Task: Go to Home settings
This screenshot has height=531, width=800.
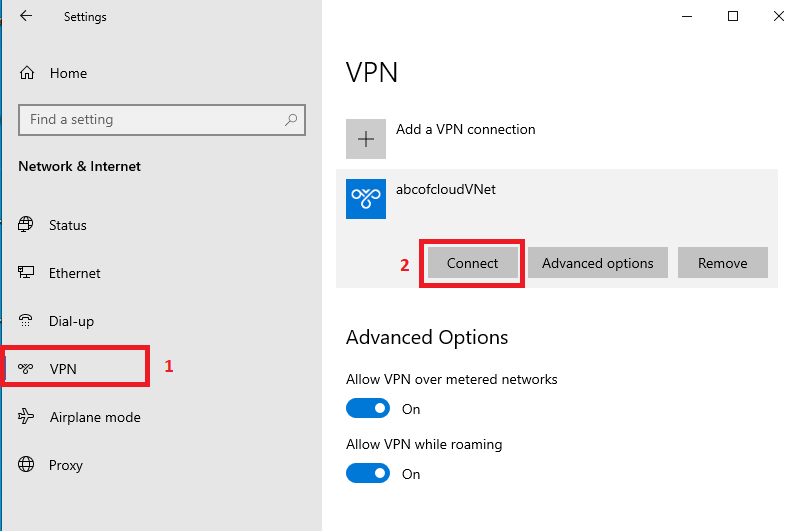Action: pos(68,73)
